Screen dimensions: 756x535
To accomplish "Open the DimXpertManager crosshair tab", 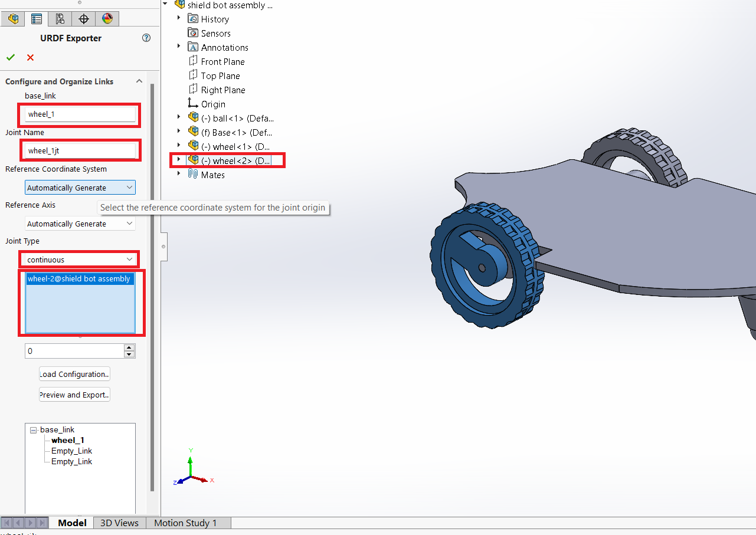I will [x=84, y=19].
